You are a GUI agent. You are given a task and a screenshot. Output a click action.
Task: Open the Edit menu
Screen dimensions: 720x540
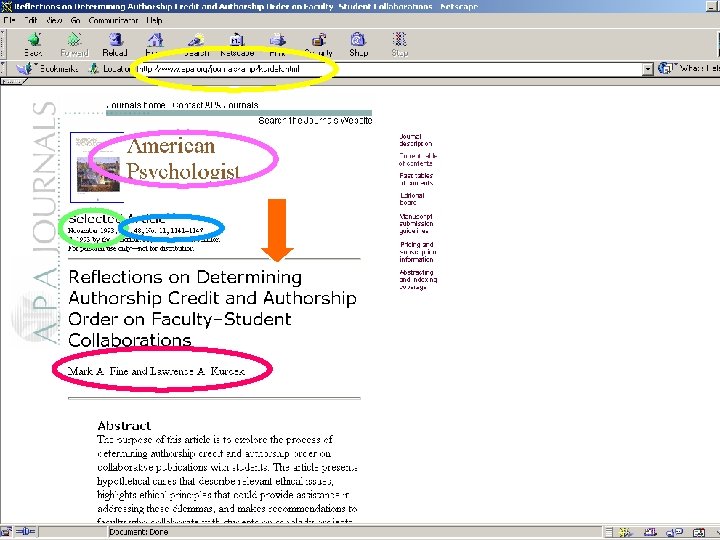point(31,20)
